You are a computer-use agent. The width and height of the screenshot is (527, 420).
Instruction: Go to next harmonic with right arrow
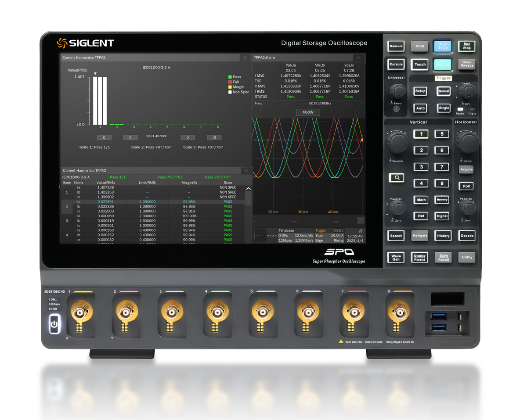click(188, 137)
